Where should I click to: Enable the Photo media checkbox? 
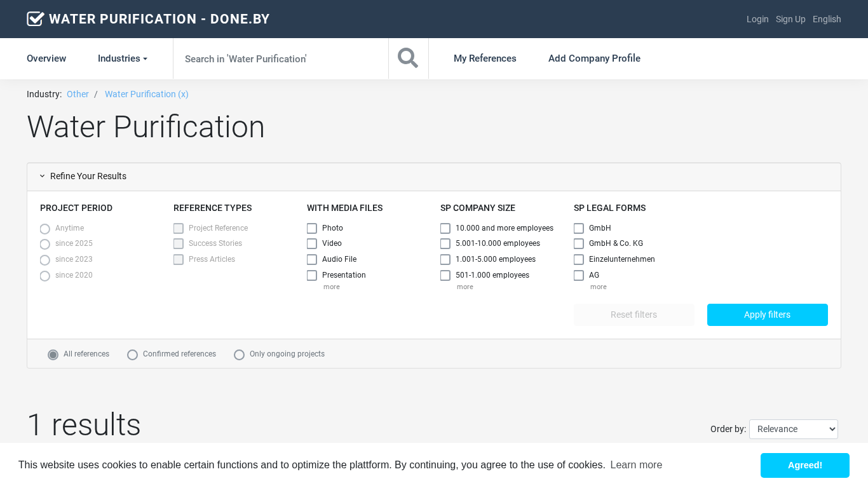[312, 228]
